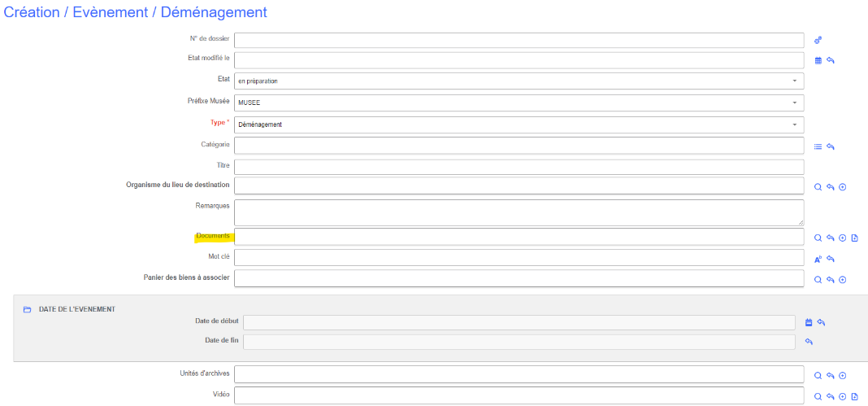Open the list icon next to Catégorie
This screenshot has width=868, height=406.
(818, 146)
